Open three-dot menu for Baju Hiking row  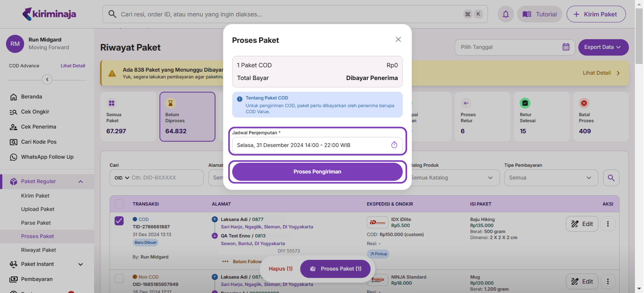[x=607, y=224]
